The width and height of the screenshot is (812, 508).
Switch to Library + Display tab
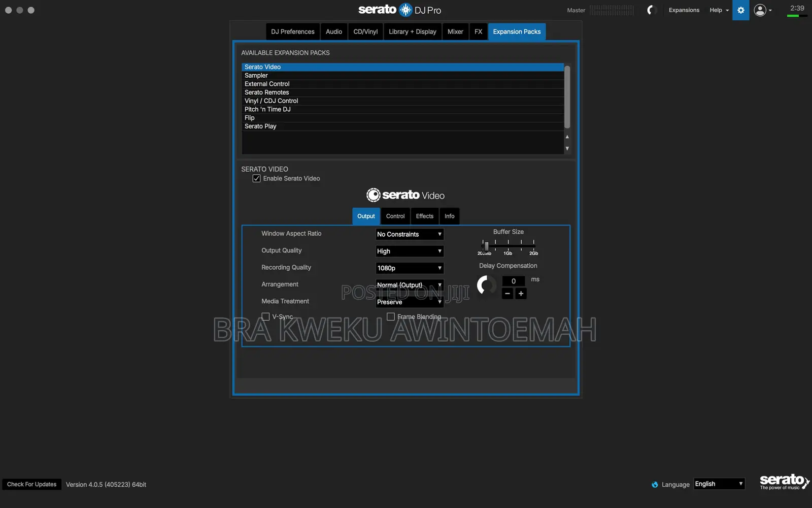pyautogui.click(x=413, y=31)
